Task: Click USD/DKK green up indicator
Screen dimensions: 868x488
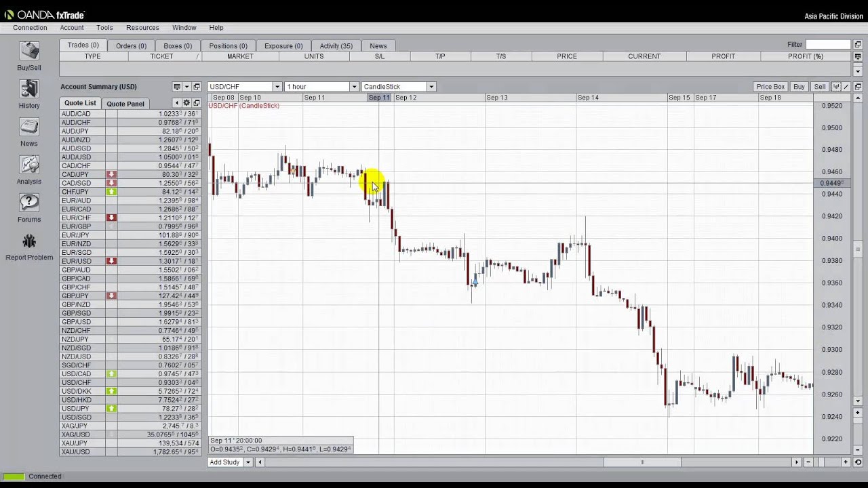Action: [111, 391]
